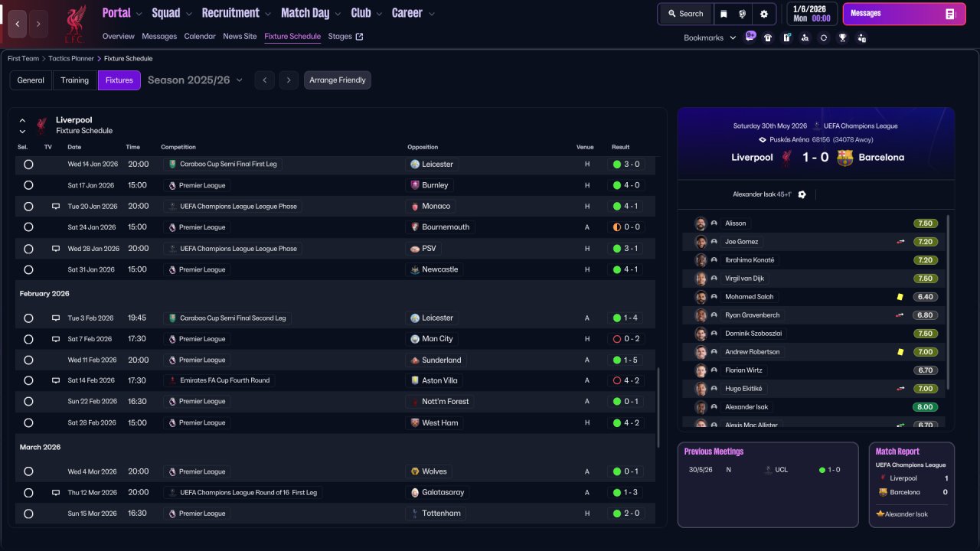Go to next season with right arrow
Screen dimensions: 980x551
pyautogui.click(x=289, y=80)
